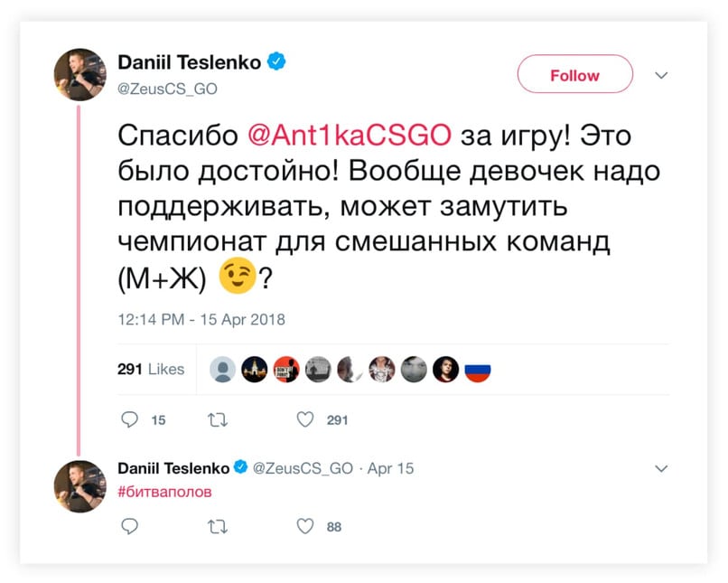This screenshot has width=728, height=583.
Task: Click the reply tweet's small profile avatar
Action: point(80,486)
